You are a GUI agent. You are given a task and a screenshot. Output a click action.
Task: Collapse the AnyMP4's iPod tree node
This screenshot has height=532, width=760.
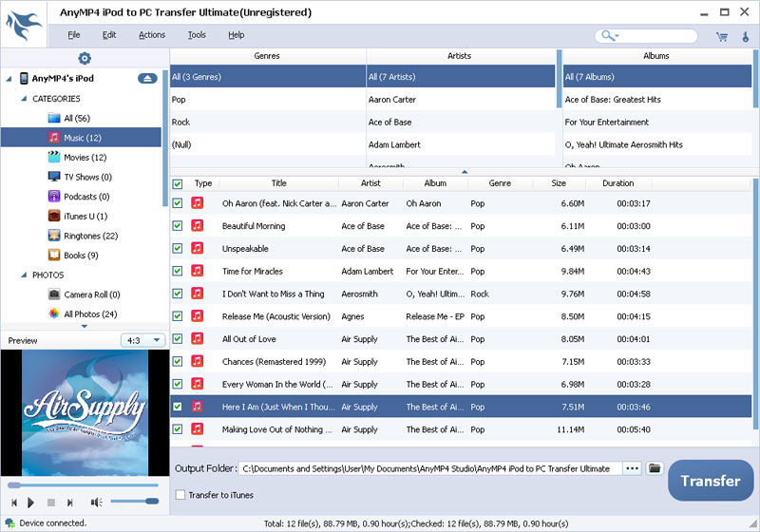(x=9, y=79)
